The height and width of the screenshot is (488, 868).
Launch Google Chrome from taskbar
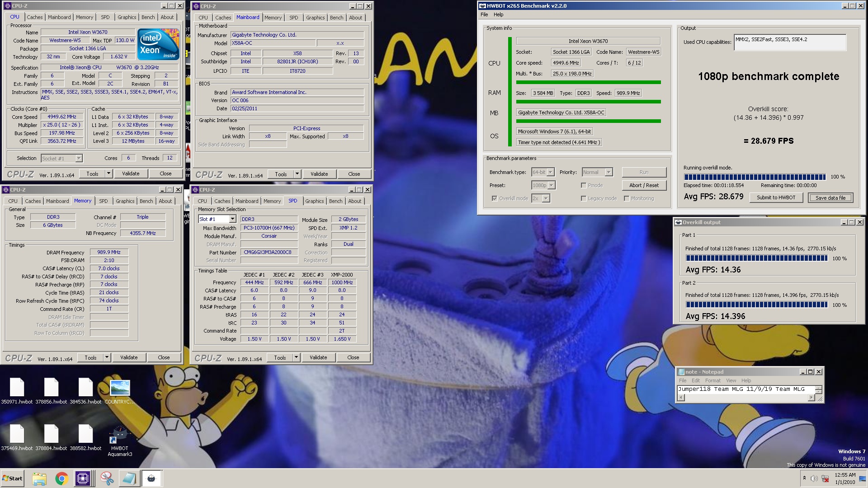pos(61,479)
